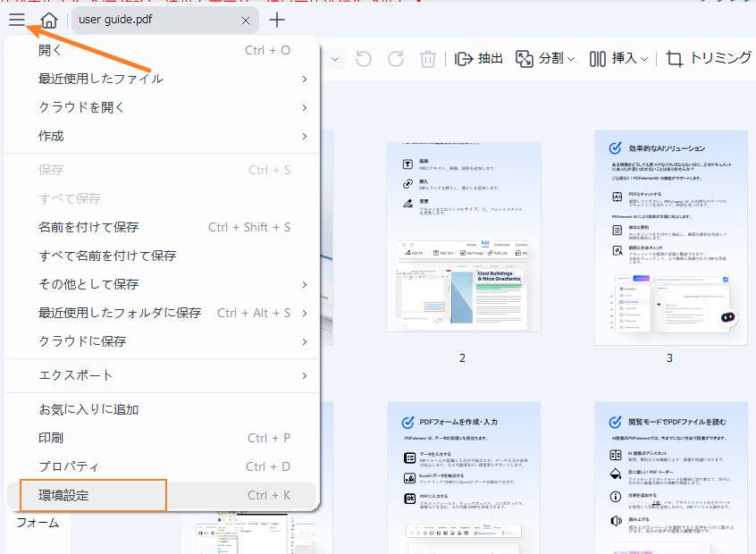
Task: Open a new tab with the plus icon
Action: pos(277,19)
